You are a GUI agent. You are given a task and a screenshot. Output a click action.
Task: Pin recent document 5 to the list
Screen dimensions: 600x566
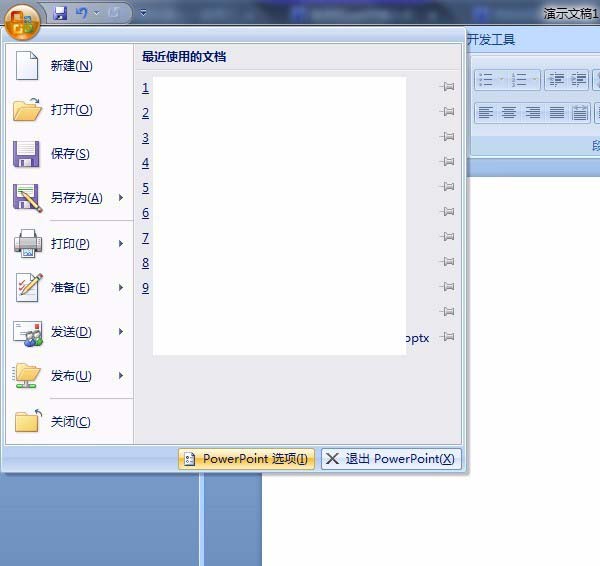pos(447,187)
